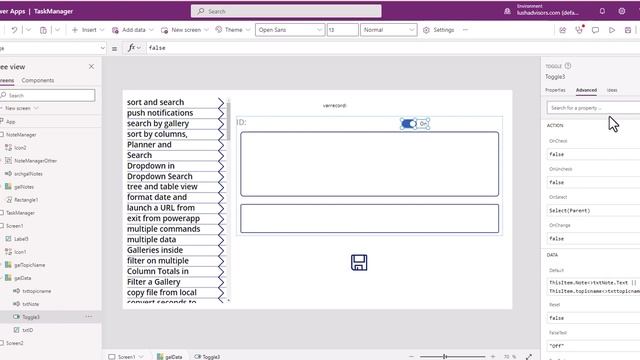Open Settings in the toolbar
Image resolution: width=640 pixels, height=360 pixels.
point(439,30)
